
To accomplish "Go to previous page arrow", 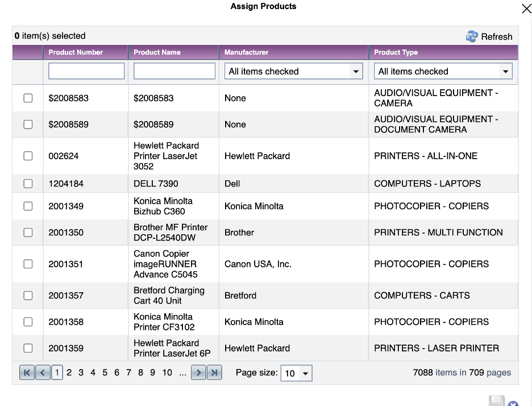I will [43, 372].
